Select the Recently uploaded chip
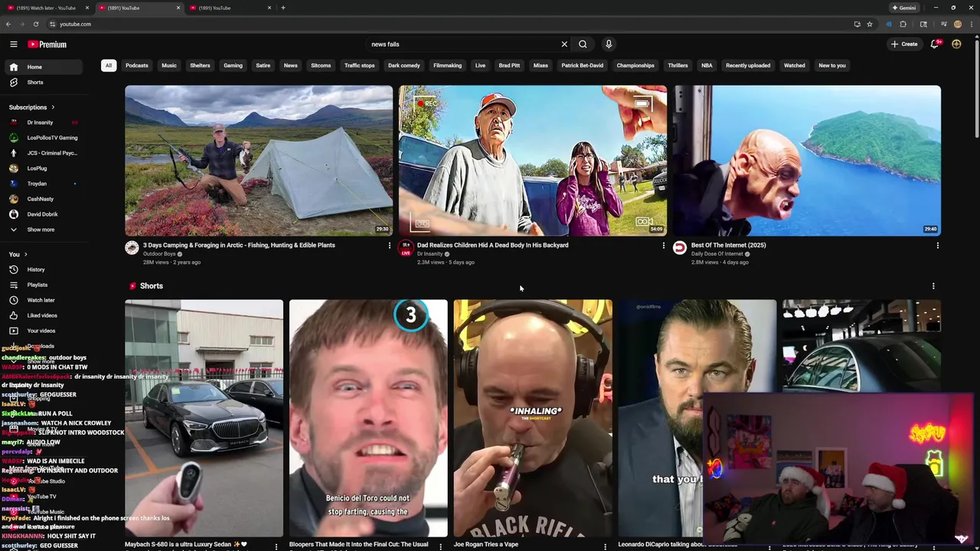980x551 pixels. (x=748, y=66)
